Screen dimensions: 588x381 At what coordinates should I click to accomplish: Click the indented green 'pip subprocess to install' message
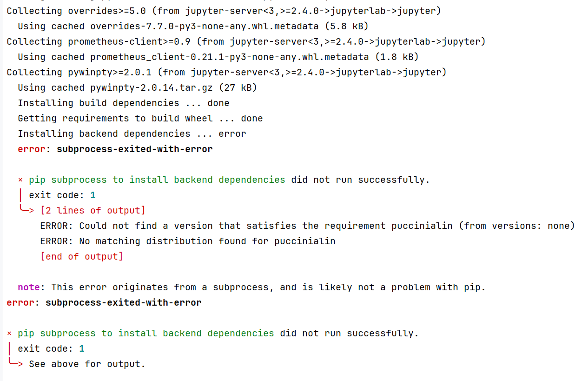[157, 180]
